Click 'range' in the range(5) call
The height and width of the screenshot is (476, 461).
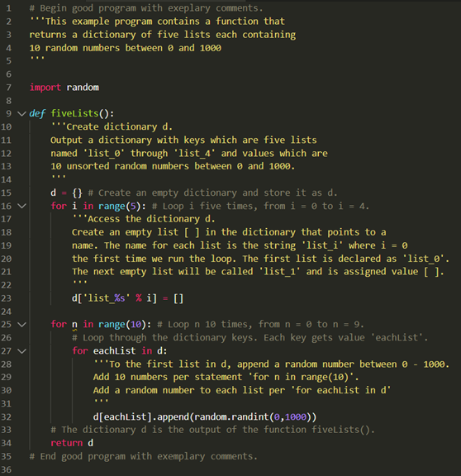[112, 207]
